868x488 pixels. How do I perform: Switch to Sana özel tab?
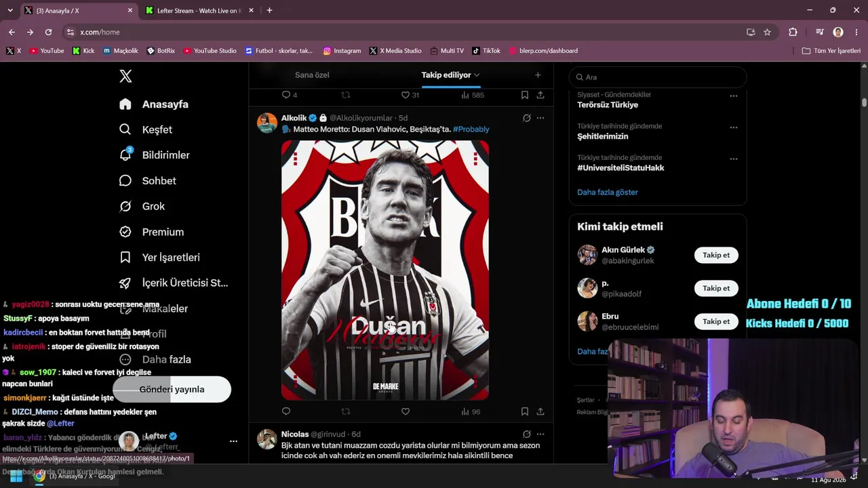[x=312, y=75]
